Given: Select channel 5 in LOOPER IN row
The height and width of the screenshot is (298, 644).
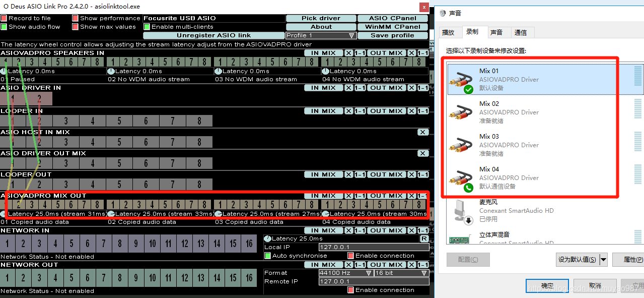Looking at the screenshot, I should [x=119, y=121].
